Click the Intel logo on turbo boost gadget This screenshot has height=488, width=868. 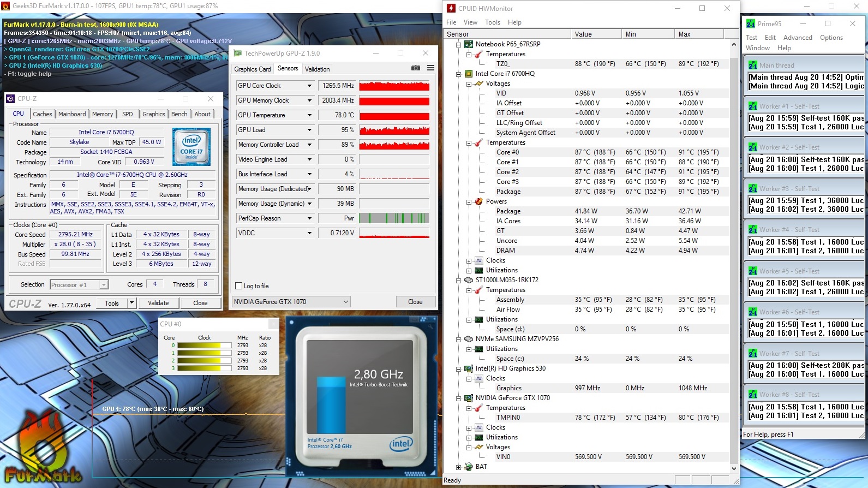pyautogui.click(x=401, y=444)
